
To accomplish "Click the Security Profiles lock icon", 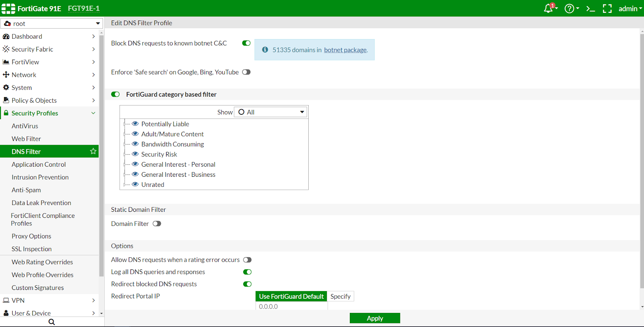I will coord(6,113).
